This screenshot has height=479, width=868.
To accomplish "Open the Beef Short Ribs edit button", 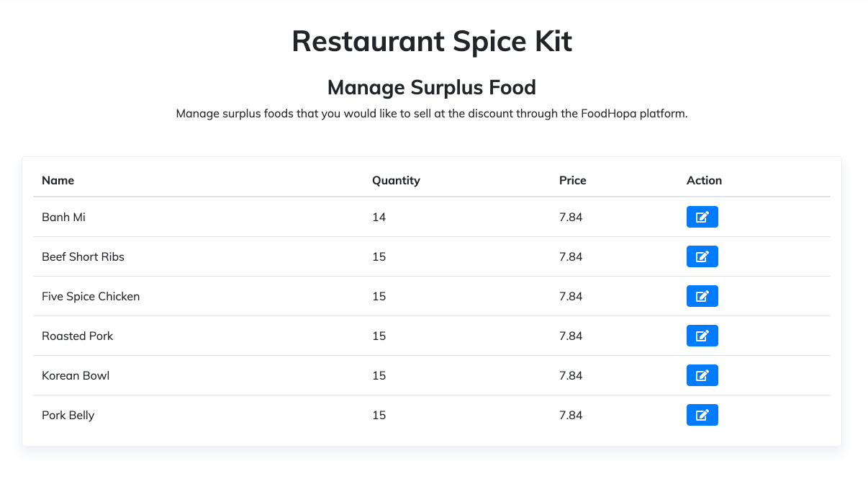I will coord(702,256).
